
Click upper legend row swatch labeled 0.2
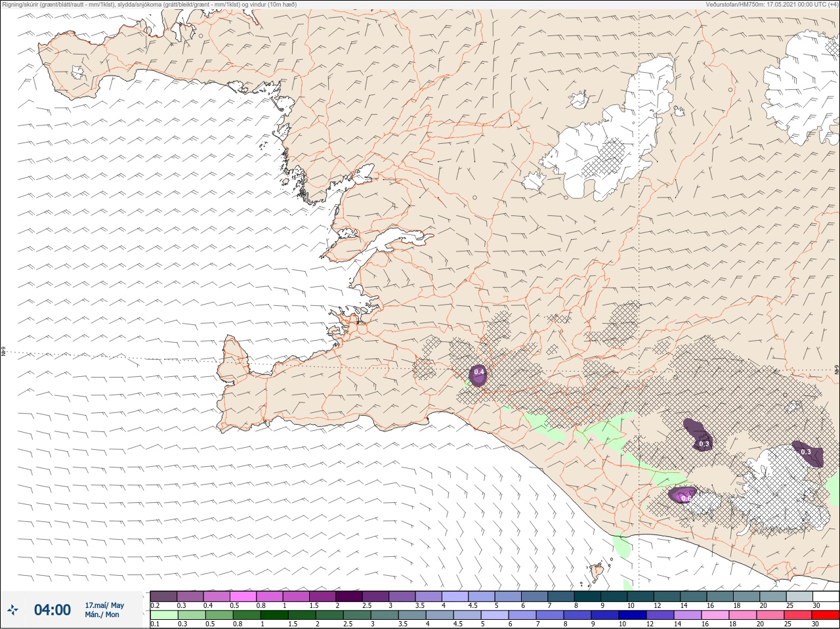tap(163, 596)
